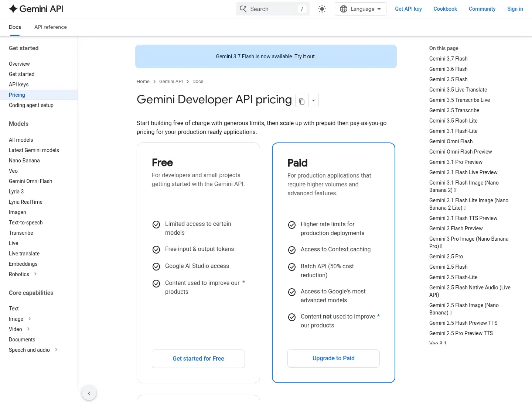Expand the Speech and audio section
The image size is (532, 406).
pyautogui.click(x=56, y=350)
